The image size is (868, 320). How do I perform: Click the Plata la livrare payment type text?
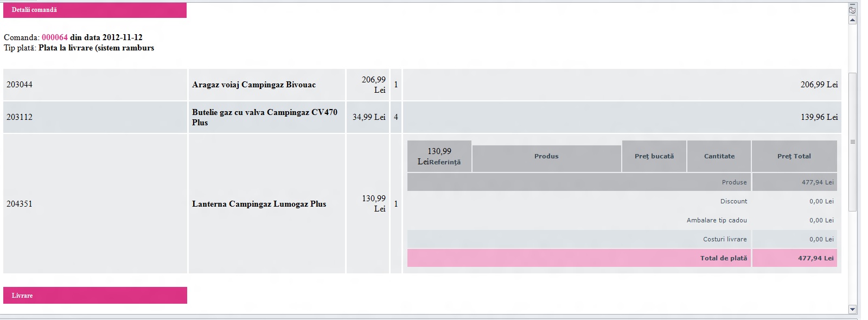97,48
